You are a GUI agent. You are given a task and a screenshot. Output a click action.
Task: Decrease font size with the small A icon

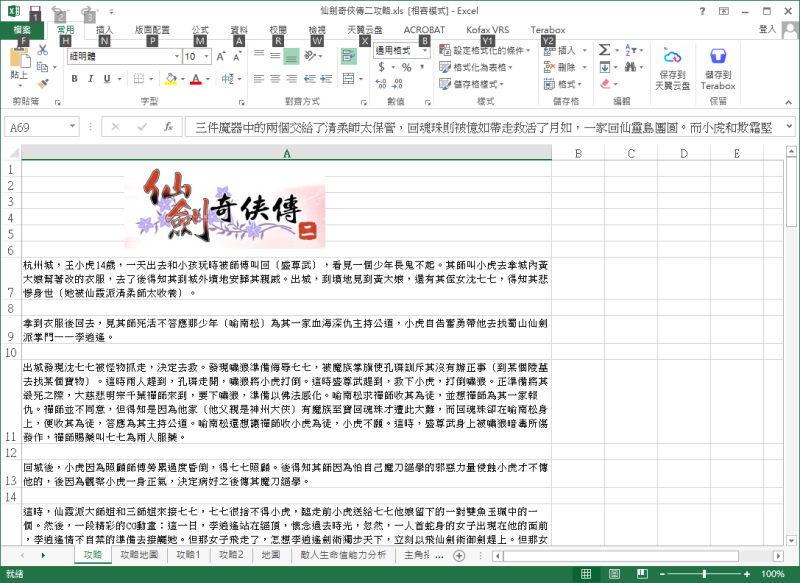coord(237,56)
